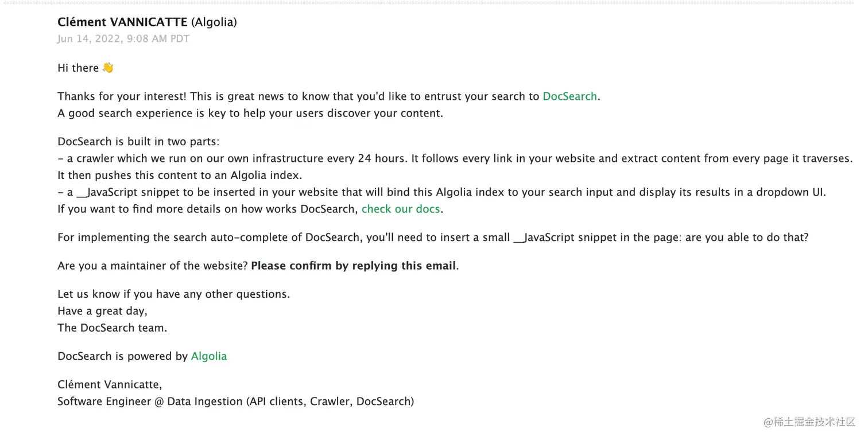Click the Jun 14, 2022 timestamp

click(123, 39)
